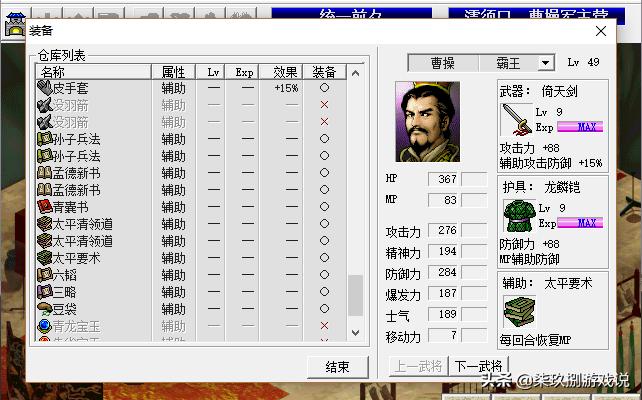Image resolution: width=642 pixels, height=400 pixels.
Task: Select the second 太平清领道 book icon
Action: [x=44, y=241]
